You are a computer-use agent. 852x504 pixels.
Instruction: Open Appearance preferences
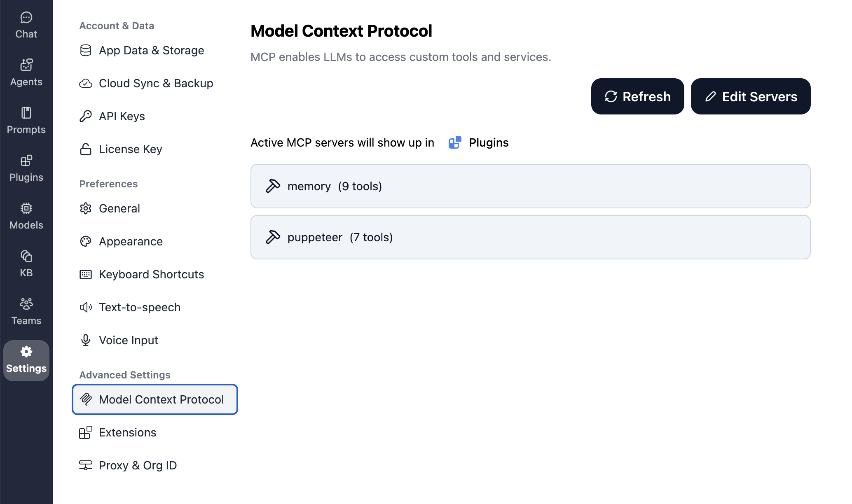tap(131, 241)
